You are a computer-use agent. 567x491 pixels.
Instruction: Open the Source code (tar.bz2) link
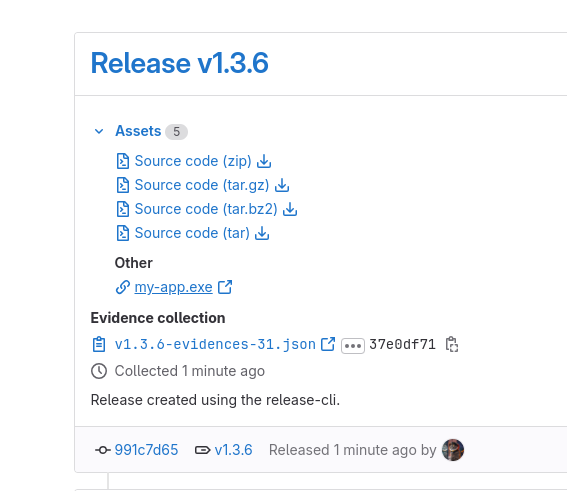(206, 209)
